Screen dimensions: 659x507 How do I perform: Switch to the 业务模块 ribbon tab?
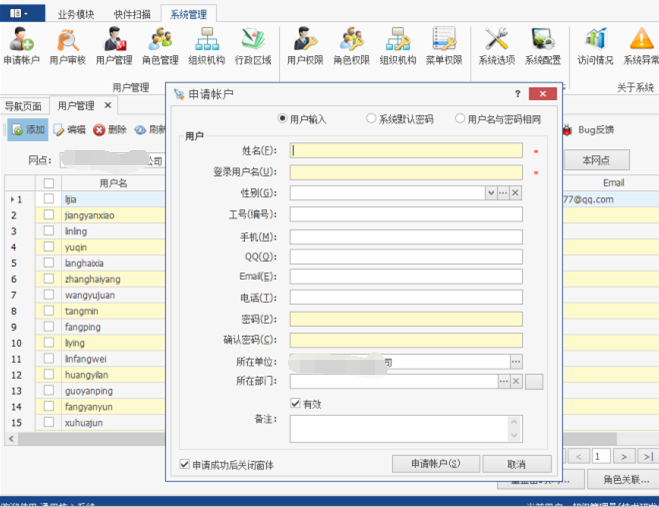(x=76, y=14)
